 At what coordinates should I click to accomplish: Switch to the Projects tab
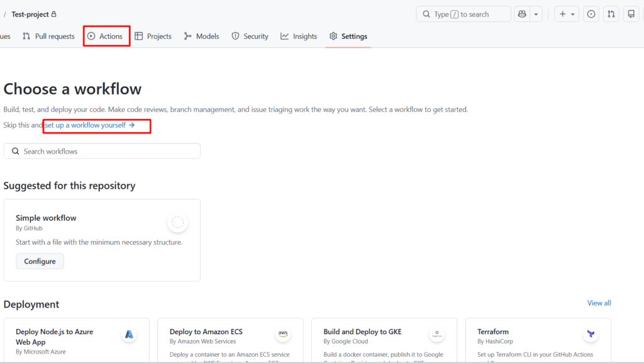(x=153, y=36)
